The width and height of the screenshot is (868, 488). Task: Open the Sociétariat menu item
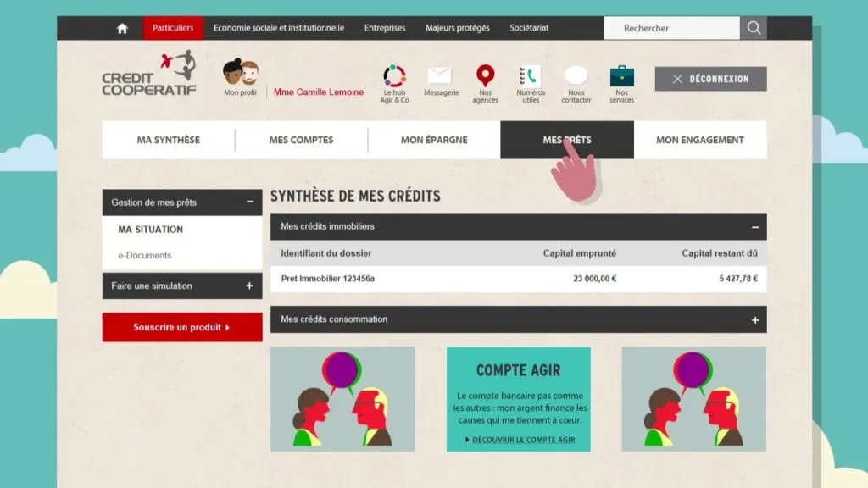[x=529, y=28]
